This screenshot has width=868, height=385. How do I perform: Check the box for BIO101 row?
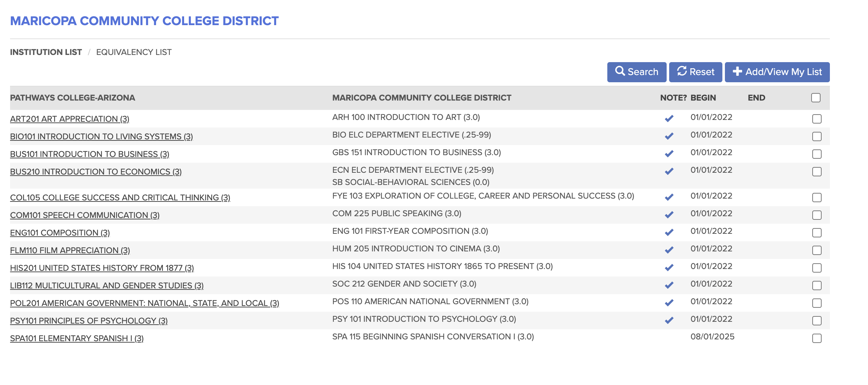pyautogui.click(x=817, y=136)
